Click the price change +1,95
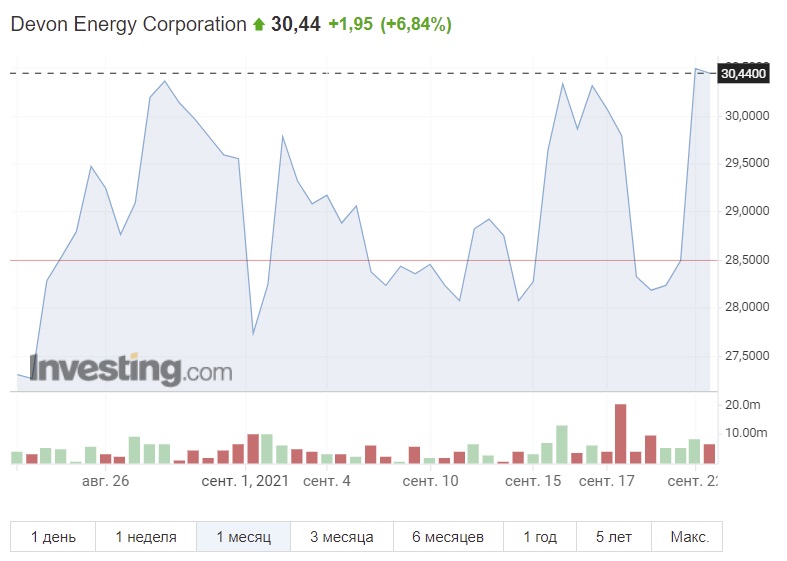Image resolution: width=787 pixels, height=561 pixels. click(350, 24)
